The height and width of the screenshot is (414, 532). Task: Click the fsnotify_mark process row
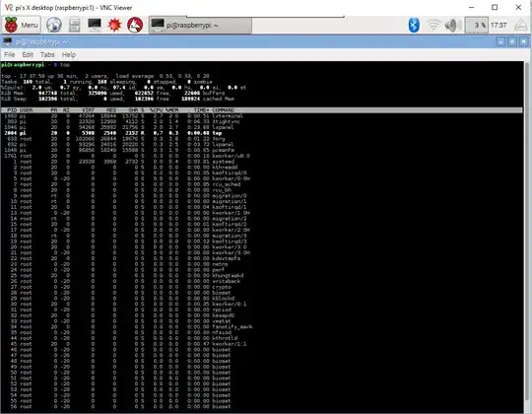[x=261, y=327]
